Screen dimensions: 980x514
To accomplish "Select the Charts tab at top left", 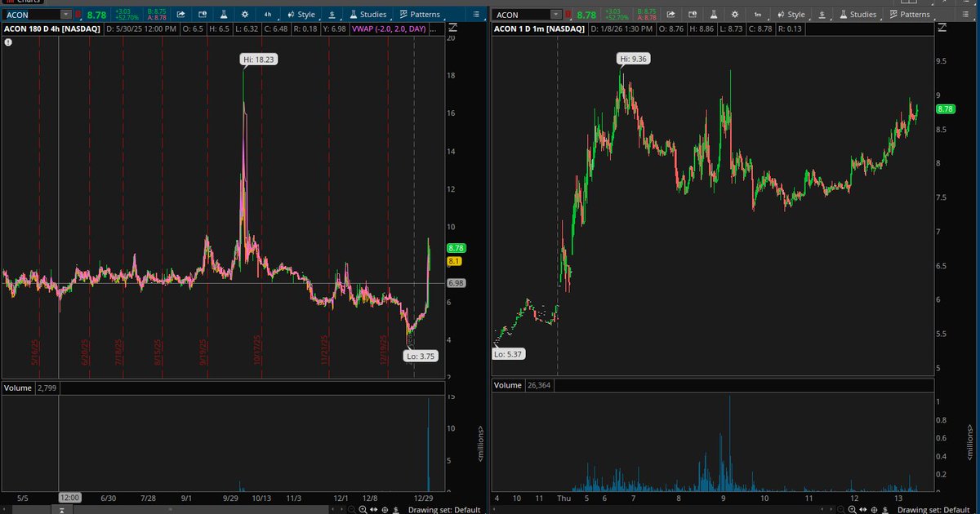I will click(x=22, y=2).
